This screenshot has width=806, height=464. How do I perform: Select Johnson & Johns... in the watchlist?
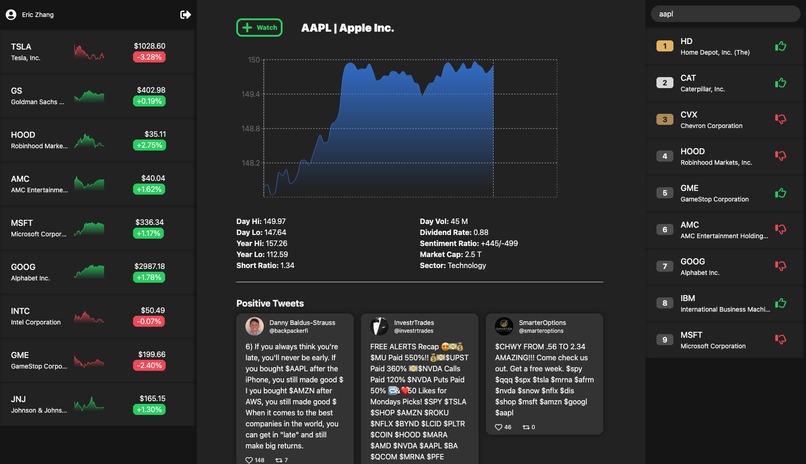tap(39, 410)
